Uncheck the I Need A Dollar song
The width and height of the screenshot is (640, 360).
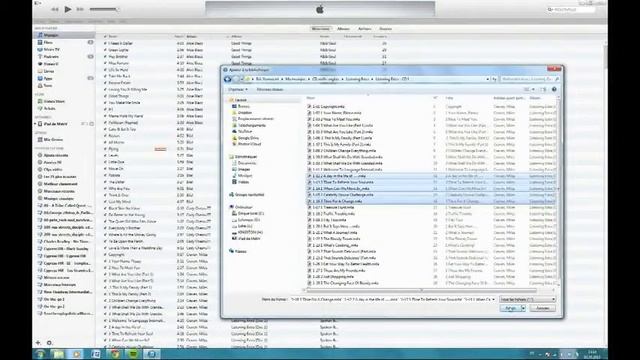[105, 43]
